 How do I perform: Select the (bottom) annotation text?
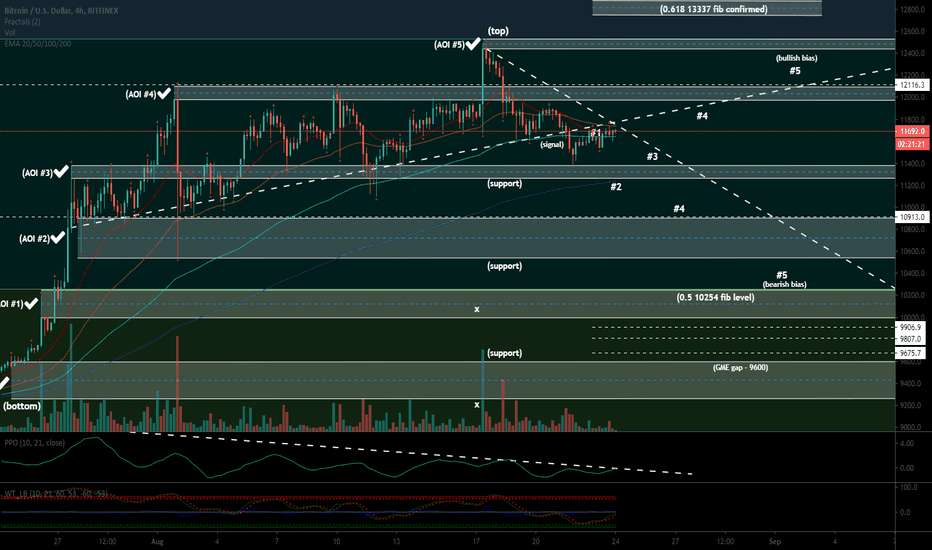22,406
